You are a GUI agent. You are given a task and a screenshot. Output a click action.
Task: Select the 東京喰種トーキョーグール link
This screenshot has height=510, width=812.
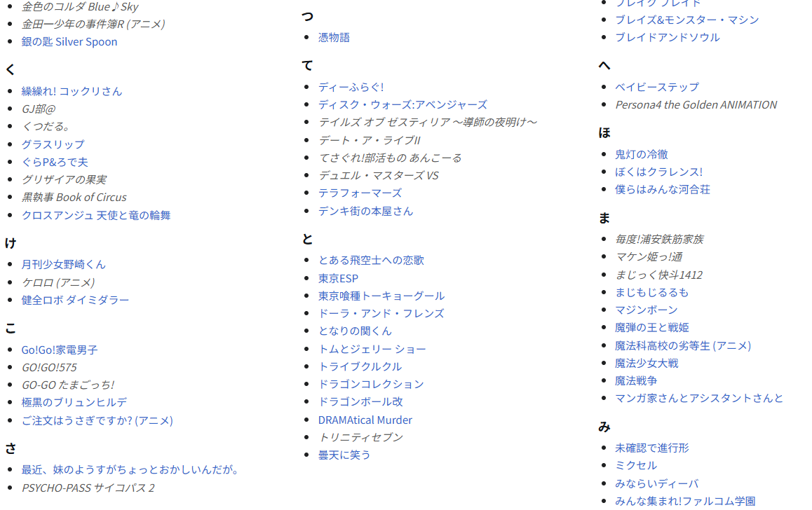[x=381, y=296]
